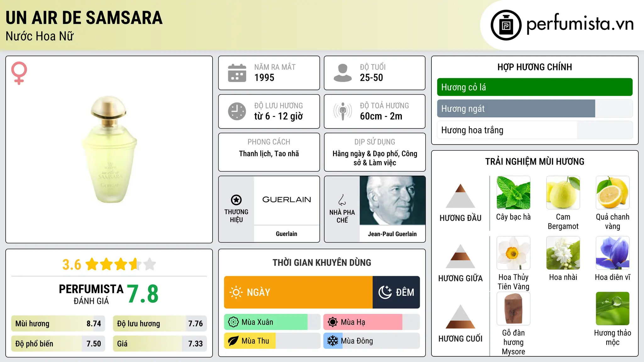This screenshot has height=362, width=644.
Task: Open the Un Air de Samsara bottle image
Action: [109, 150]
